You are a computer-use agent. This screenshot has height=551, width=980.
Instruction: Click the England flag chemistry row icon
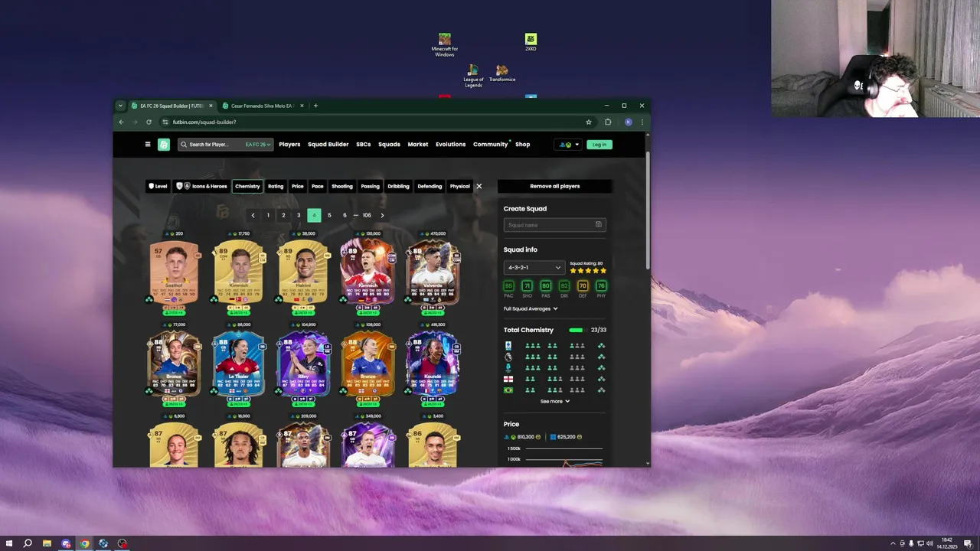pyautogui.click(x=508, y=379)
